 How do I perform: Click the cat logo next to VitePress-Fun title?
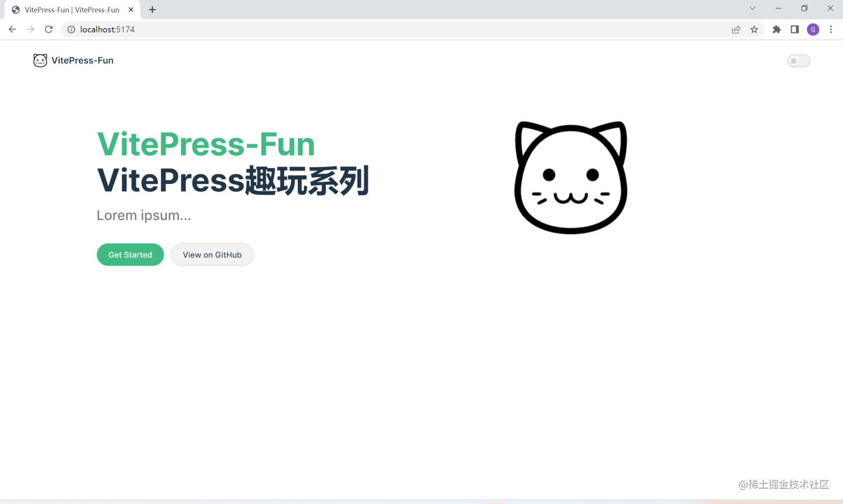(40, 60)
